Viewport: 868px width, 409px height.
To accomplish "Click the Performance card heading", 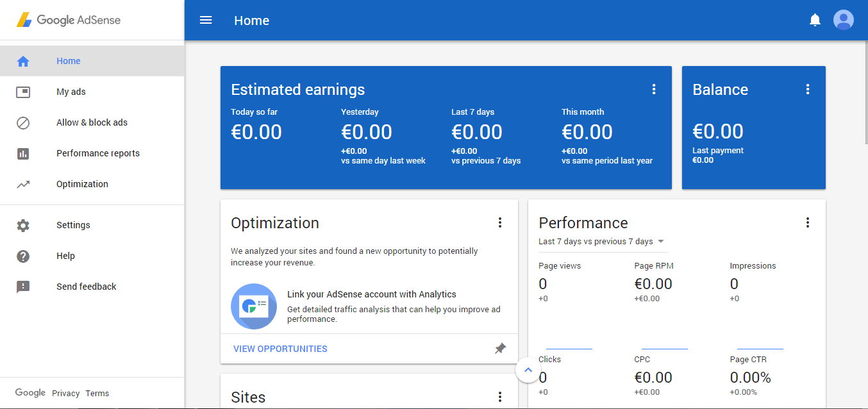I will [583, 223].
